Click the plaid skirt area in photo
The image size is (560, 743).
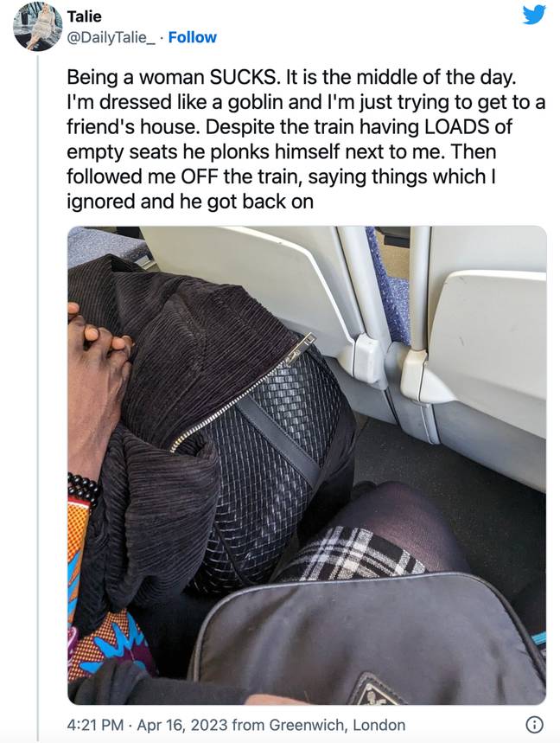click(x=350, y=554)
